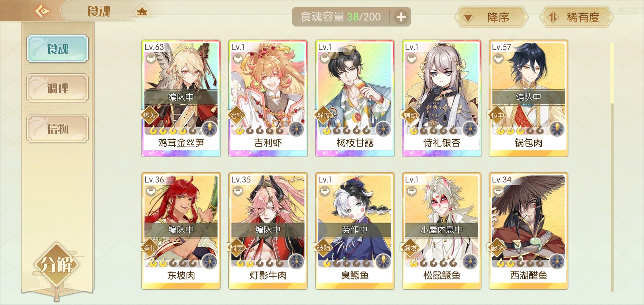Tap the 治疗 role badge on 吉利虾
644x305 pixels.
[236, 115]
